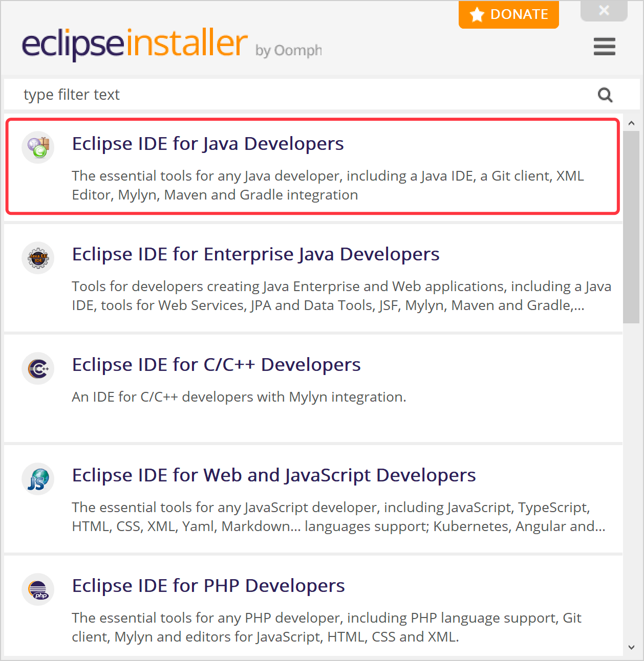Select Eclipse IDE for PHP Developers title
This screenshot has width=644, height=661.
[x=208, y=586]
